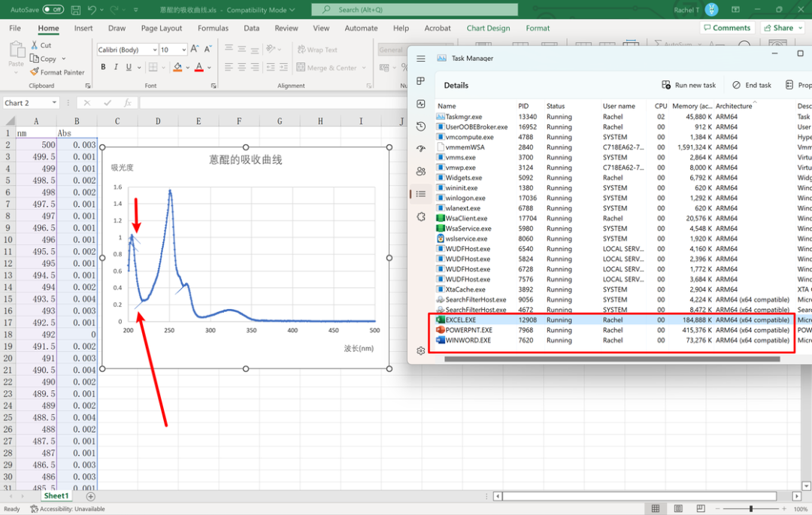Click the Save icon in title bar
812x515 pixels.
point(75,10)
